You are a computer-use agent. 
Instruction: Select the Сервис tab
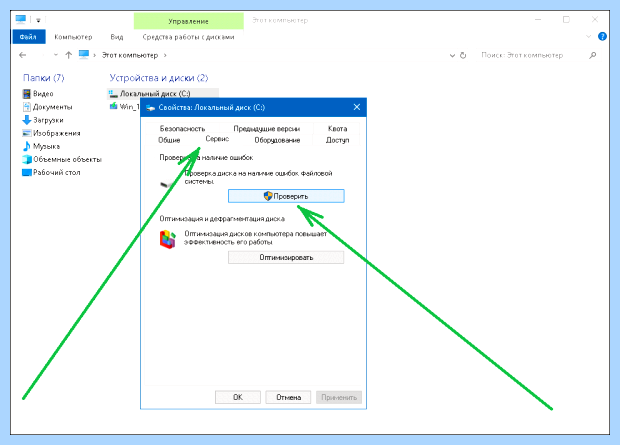(x=217, y=139)
